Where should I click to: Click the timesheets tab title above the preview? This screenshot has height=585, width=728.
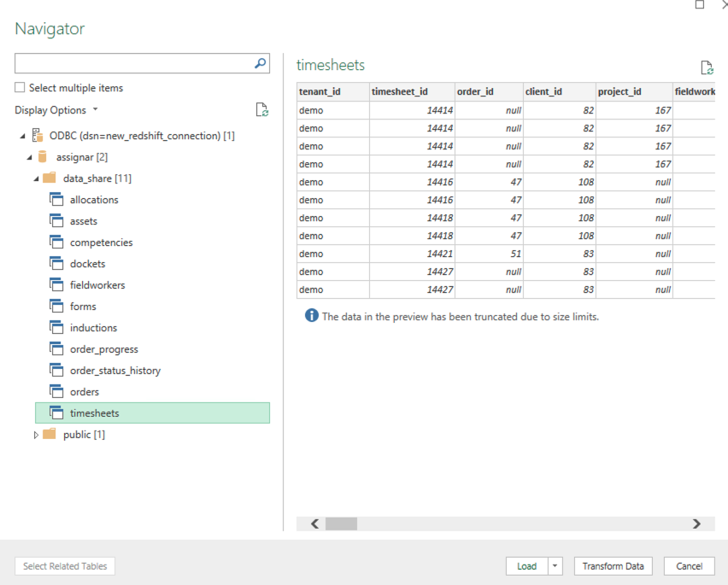(x=331, y=65)
